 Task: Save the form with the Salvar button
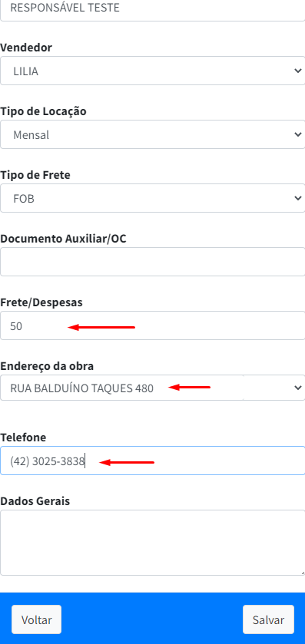click(x=268, y=619)
